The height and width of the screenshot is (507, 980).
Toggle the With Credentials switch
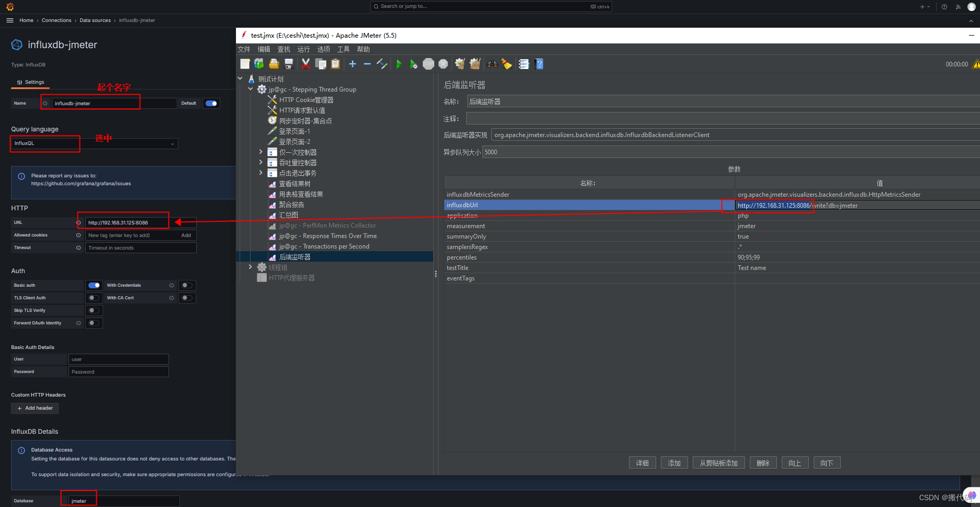coord(187,285)
